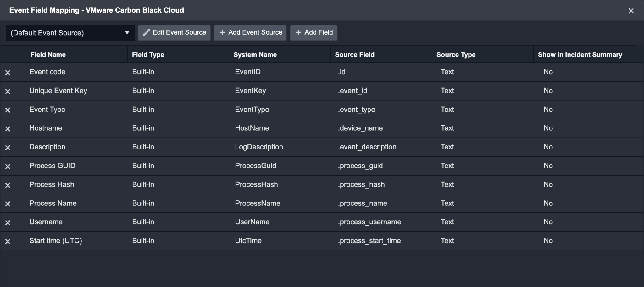Click Add Event Source button

click(250, 33)
